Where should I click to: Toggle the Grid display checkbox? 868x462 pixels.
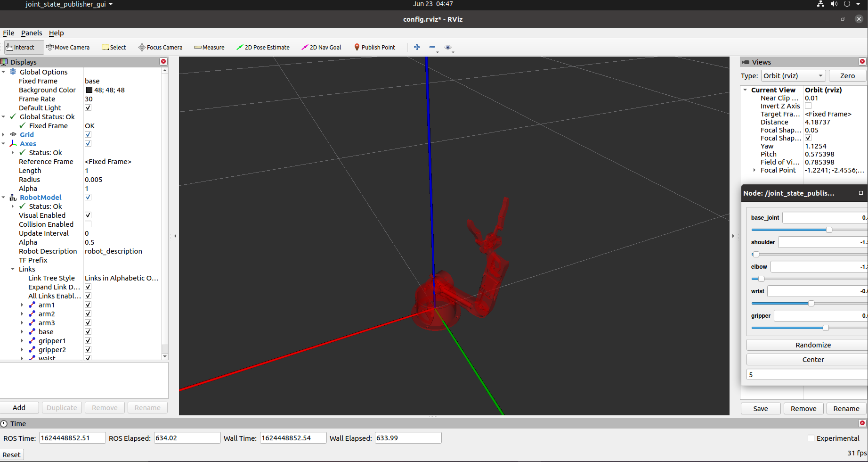tap(88, 135)
